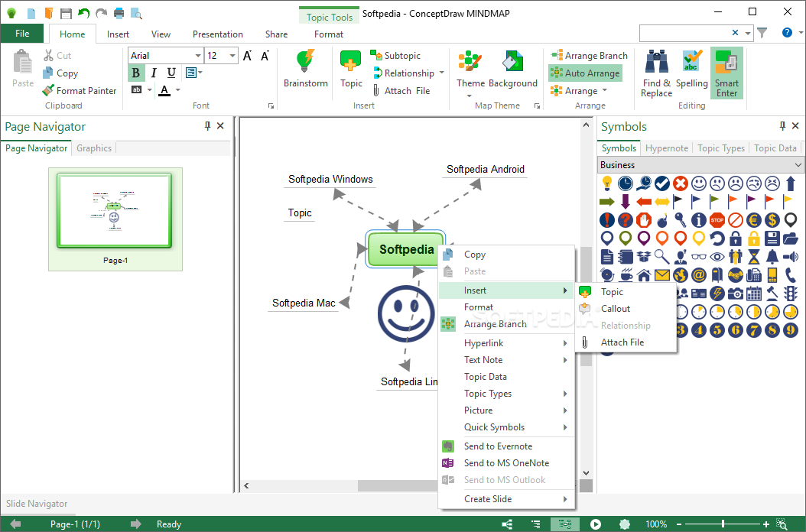Screen dimensions: 806x532
Task: Click the zoom in plus button
Action: [x=766, y=524]
